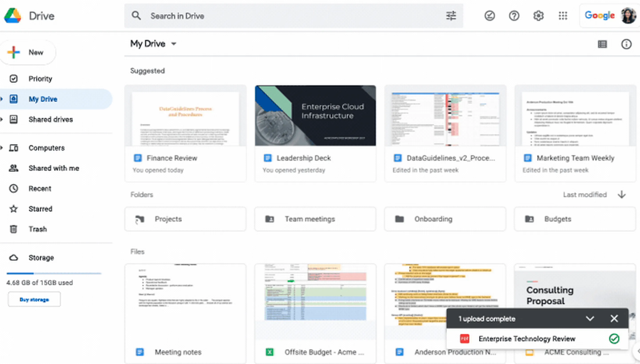Go to Shared with me
The height and width of the screenshot is (364, 640).
click(x=54, y=168)
